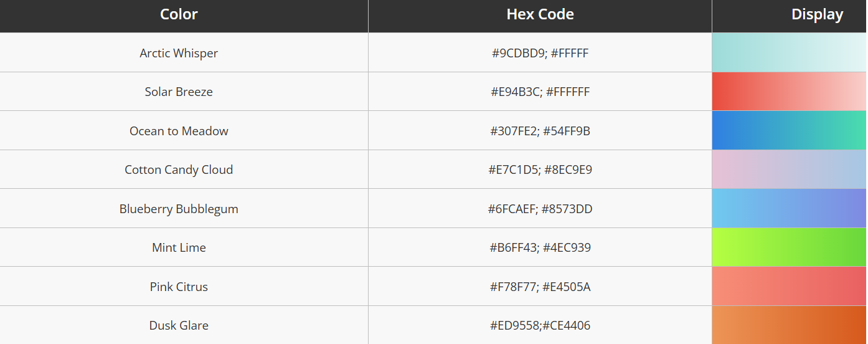Click the Display column header
The image size is (868, 344).
(x=817, y=14)
